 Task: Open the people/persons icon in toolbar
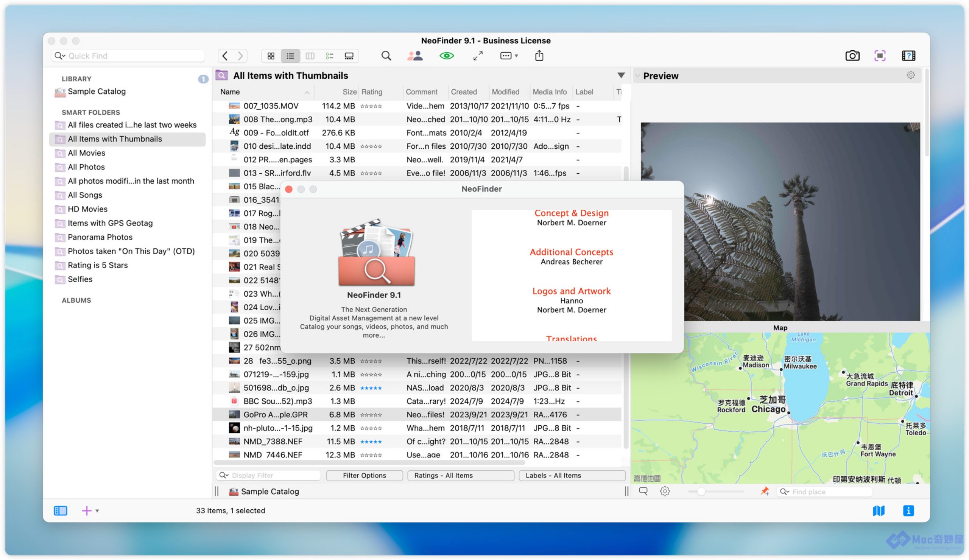414,56
